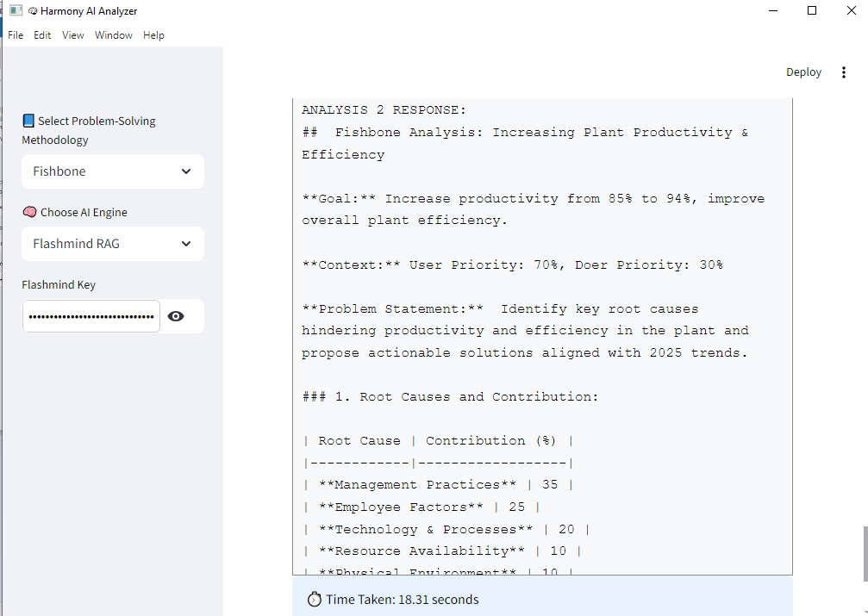The image size is (868, 616).
Task: Click the Deploy button
Action: click(803, 72)
